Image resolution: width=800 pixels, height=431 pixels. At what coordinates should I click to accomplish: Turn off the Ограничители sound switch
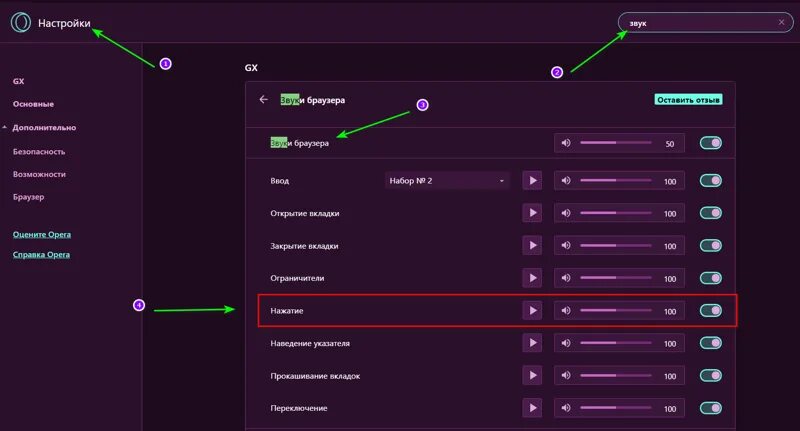(x=711, y=278)
